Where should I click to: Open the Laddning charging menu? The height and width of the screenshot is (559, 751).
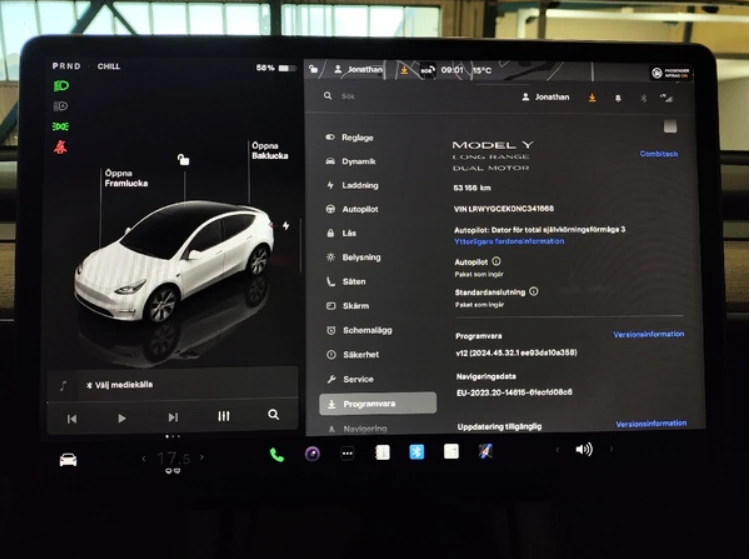click(x=352, y=185)
